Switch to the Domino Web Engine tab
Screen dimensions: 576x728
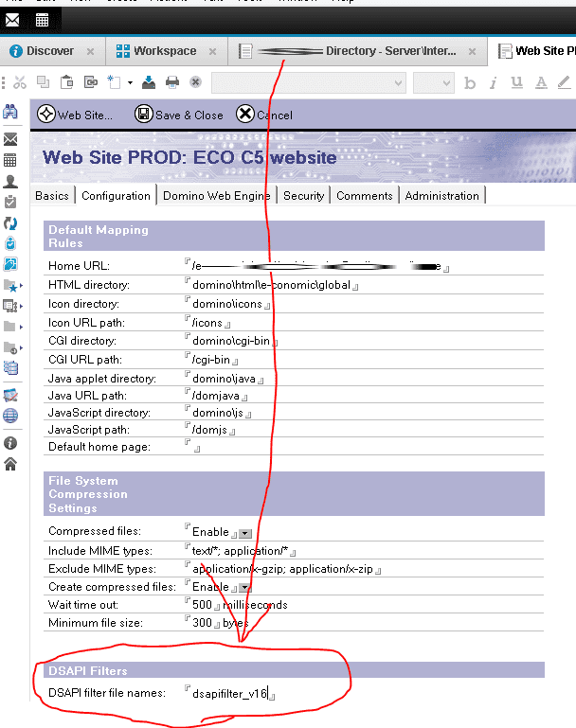click(216, 196)
